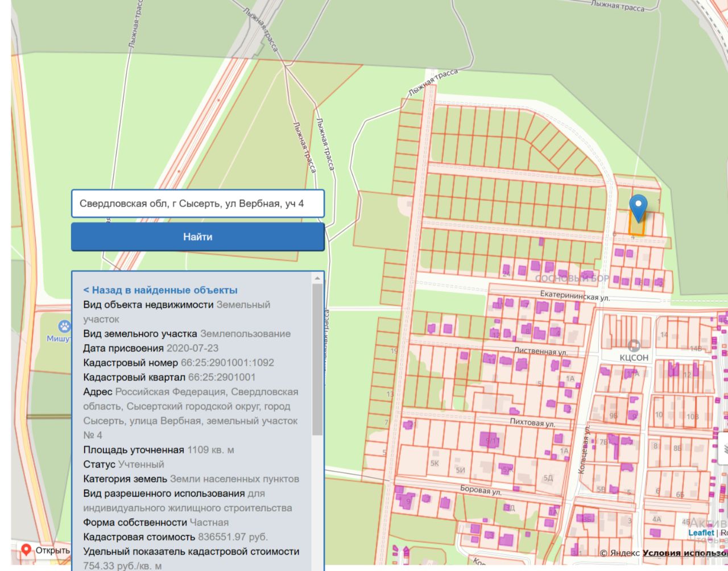728x571 pixels.
Task: Click the land category Земли населенных пунктов
Action: coord(234,479)
